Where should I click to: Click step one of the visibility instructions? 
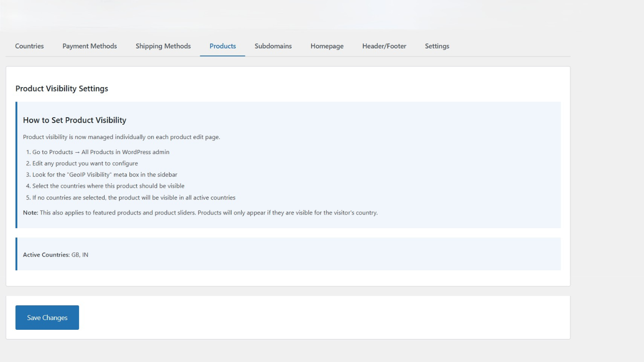(101, 152)
